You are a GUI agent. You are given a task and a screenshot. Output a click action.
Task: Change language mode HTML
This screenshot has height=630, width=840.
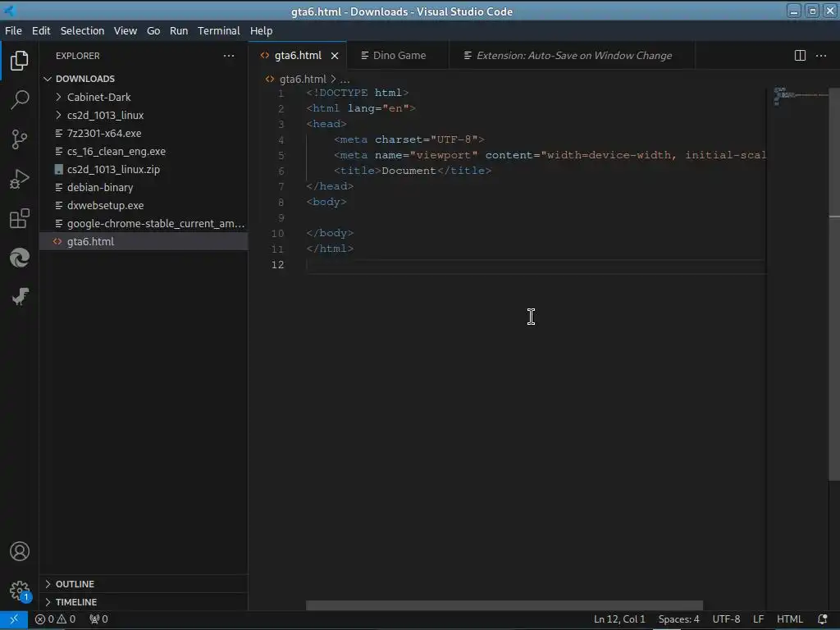(x=790, y=619)
